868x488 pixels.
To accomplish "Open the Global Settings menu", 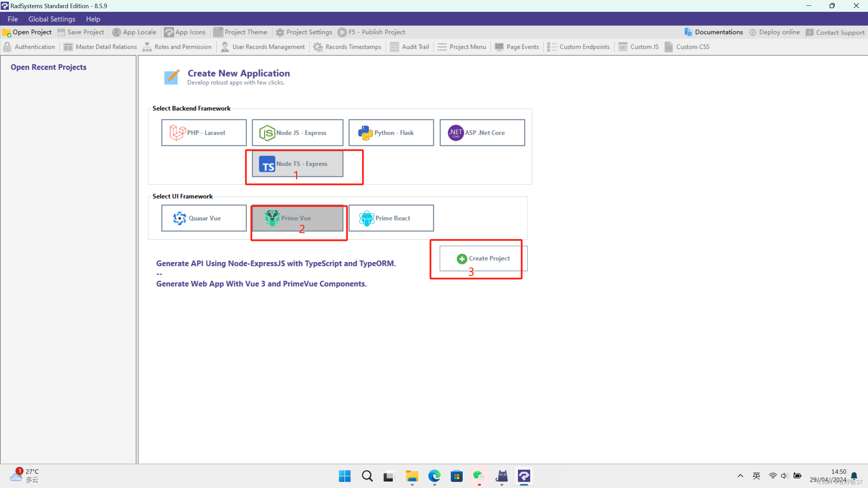I will 52,19.
